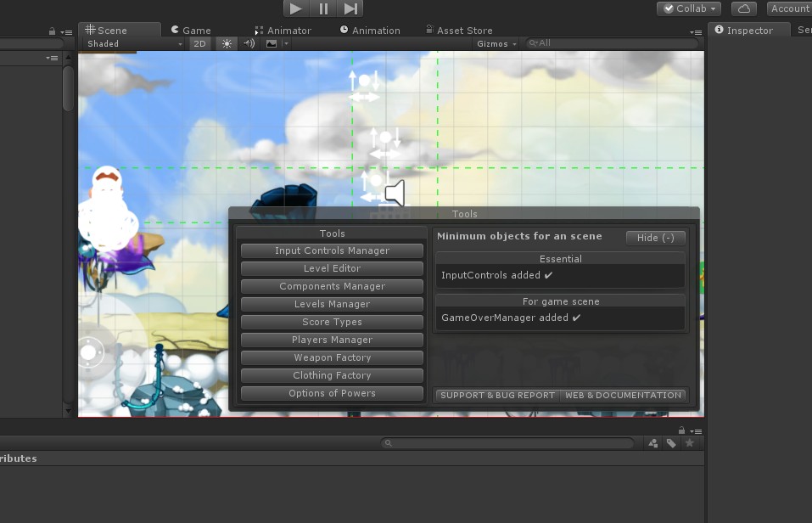The image size is (812, 523).
Task: Click left panel scrollbar down arrow
Action: tap(68, 411)
